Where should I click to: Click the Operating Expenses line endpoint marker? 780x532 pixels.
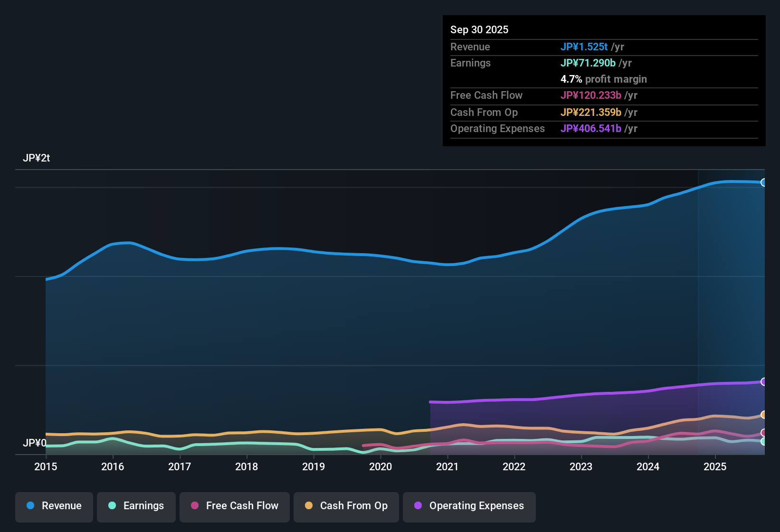[x=764, y=381]
